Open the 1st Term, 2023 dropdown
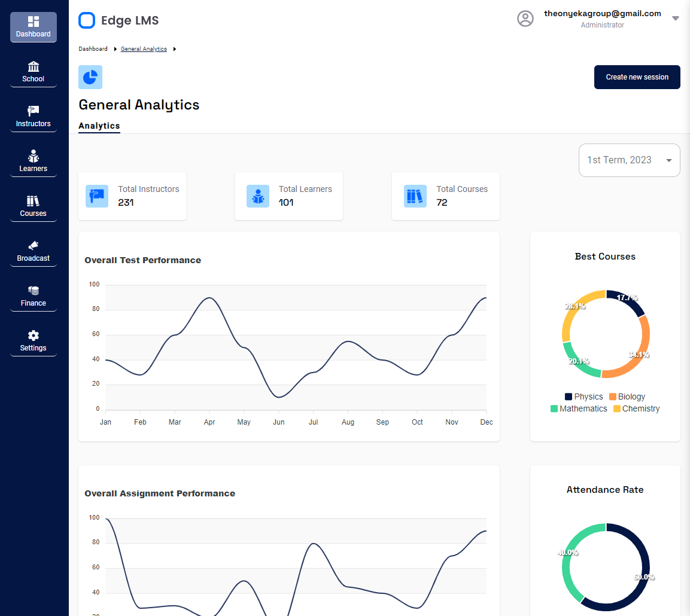Viewport: 690px width, 616px height. tap(630, 160)
